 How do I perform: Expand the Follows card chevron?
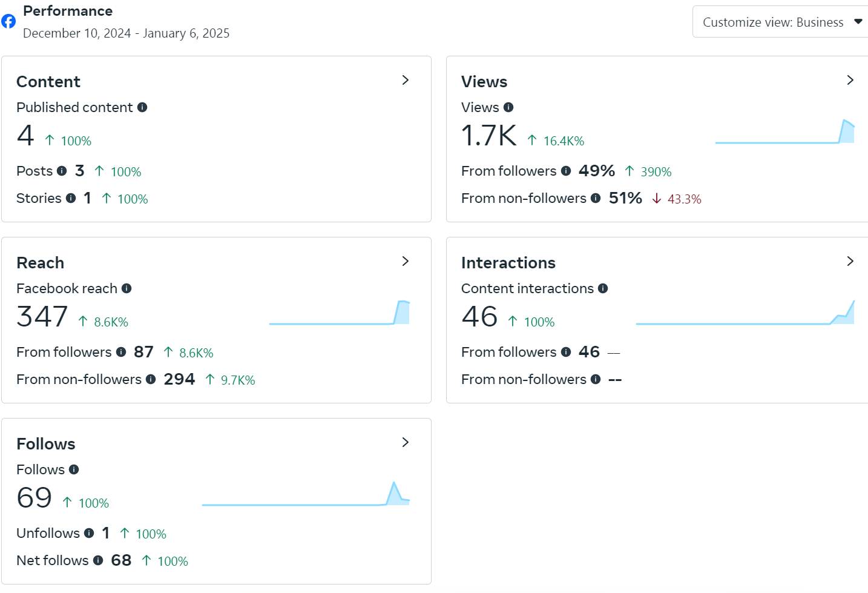[406, 442]
